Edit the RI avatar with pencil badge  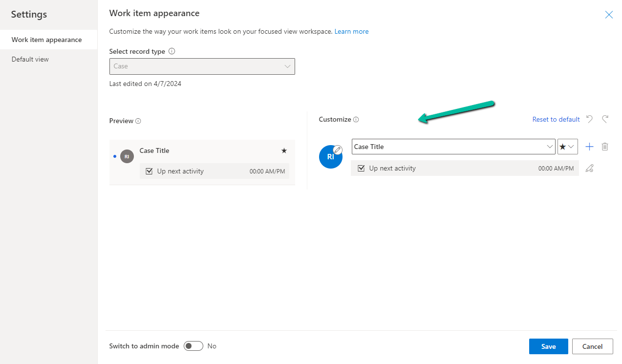[x=331, y=156]
